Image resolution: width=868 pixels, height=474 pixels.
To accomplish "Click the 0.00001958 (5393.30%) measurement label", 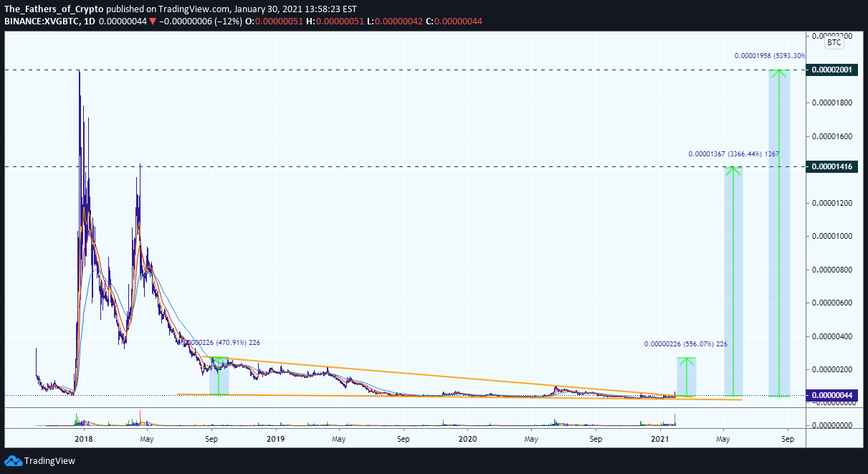I will (769, 55).
